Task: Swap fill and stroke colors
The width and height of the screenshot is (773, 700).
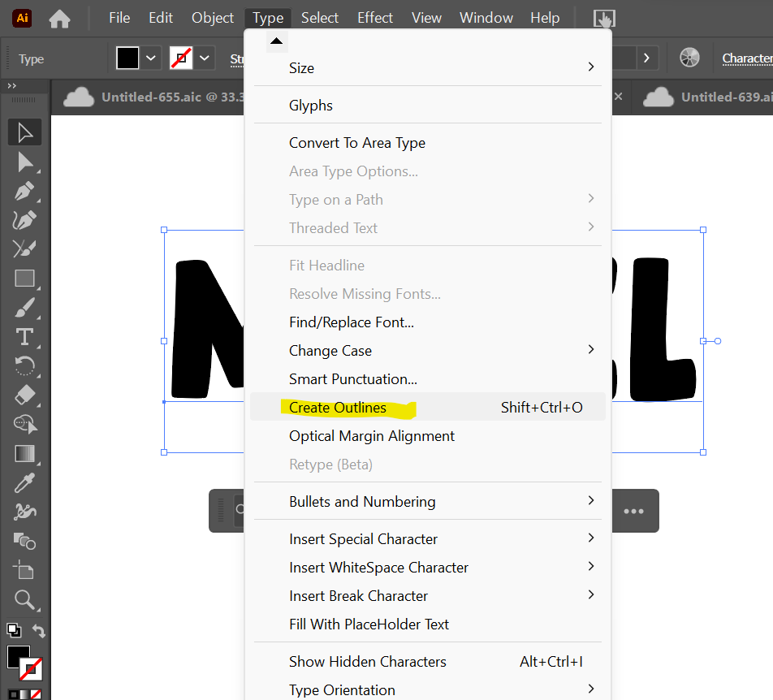Action: 38,631
